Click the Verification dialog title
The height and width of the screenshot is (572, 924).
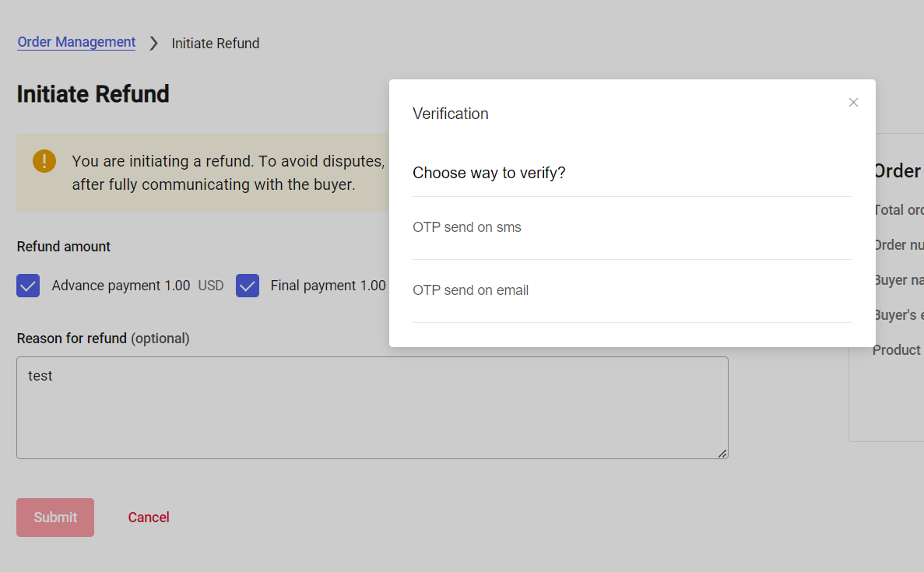pos(451,114)
